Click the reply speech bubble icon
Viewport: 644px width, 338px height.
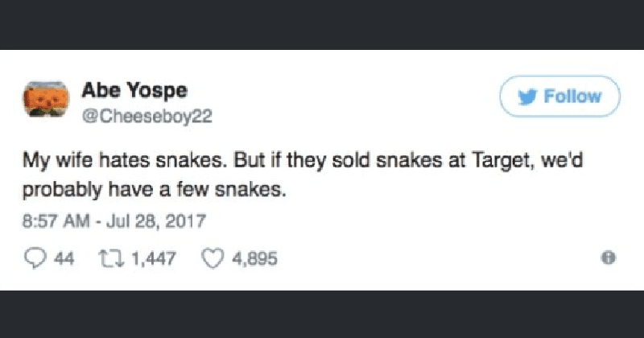[x=35, y=258]
